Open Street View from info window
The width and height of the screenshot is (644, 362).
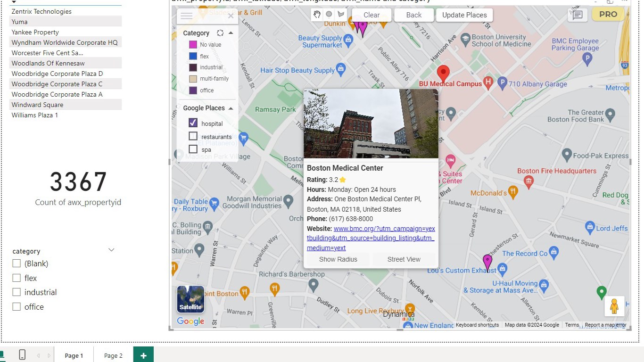click(404, 259)
